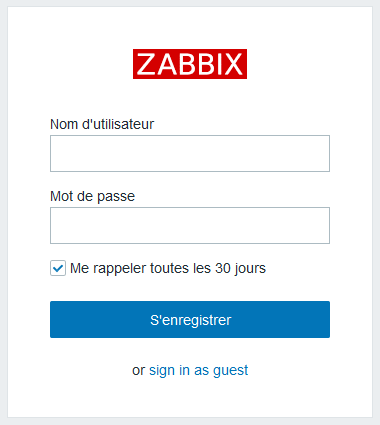This screenshot has width=380, height=425.
Task: Click the S'enregistrer text on the button
Action: [191, 320]
